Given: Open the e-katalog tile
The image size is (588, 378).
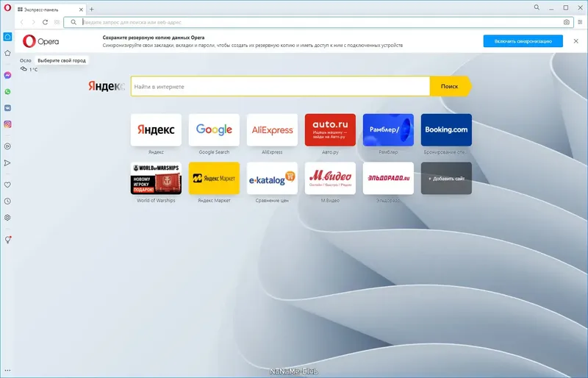Looking at the screenshot, I should [272, 178].
